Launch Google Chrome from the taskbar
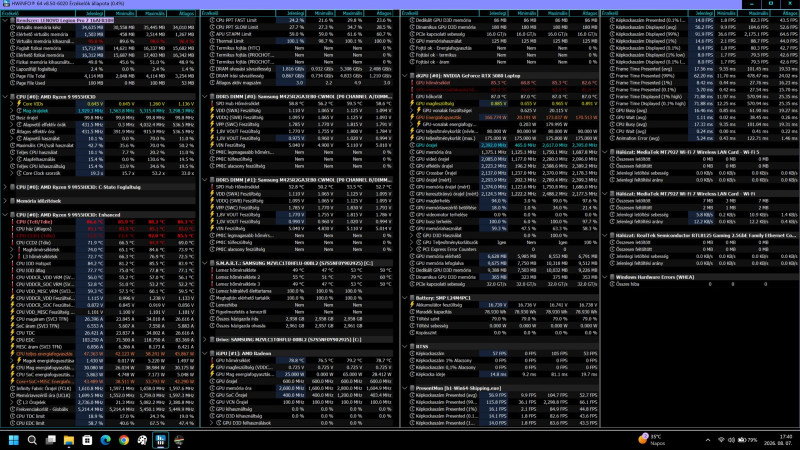The height and width of the screenshot is (450, 800). click(x=124, y=440)
